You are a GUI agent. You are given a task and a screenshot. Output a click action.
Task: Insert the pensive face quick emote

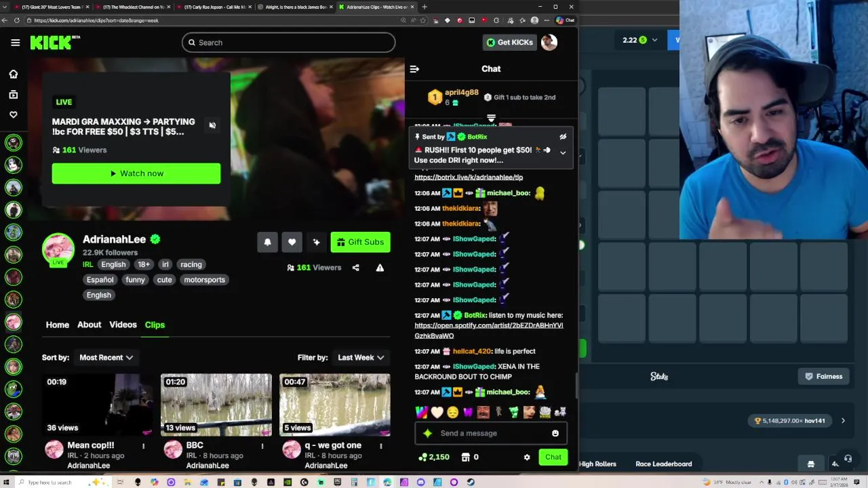coord(452,412)
